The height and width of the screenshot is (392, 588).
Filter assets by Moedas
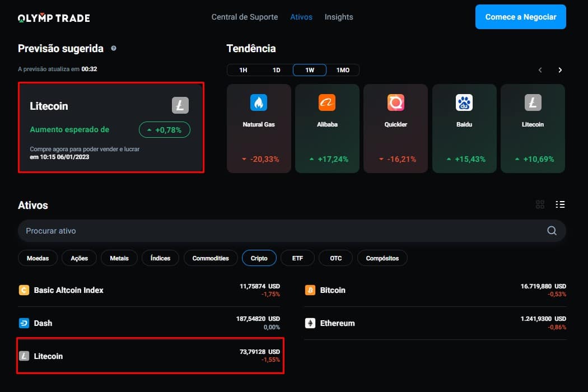click(38, 258)
